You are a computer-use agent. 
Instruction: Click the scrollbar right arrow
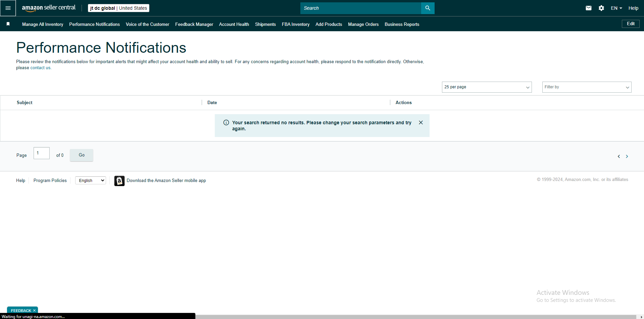tap(641, 317)
